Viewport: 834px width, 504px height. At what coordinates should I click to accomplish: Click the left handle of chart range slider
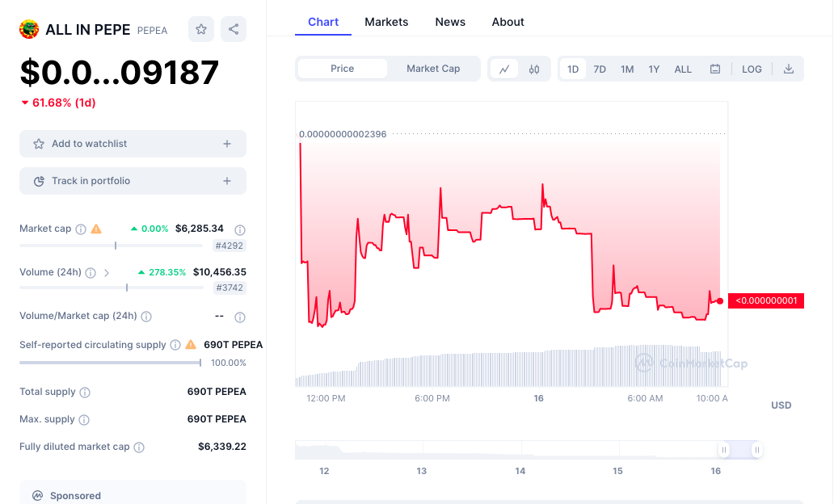point(724,450)
